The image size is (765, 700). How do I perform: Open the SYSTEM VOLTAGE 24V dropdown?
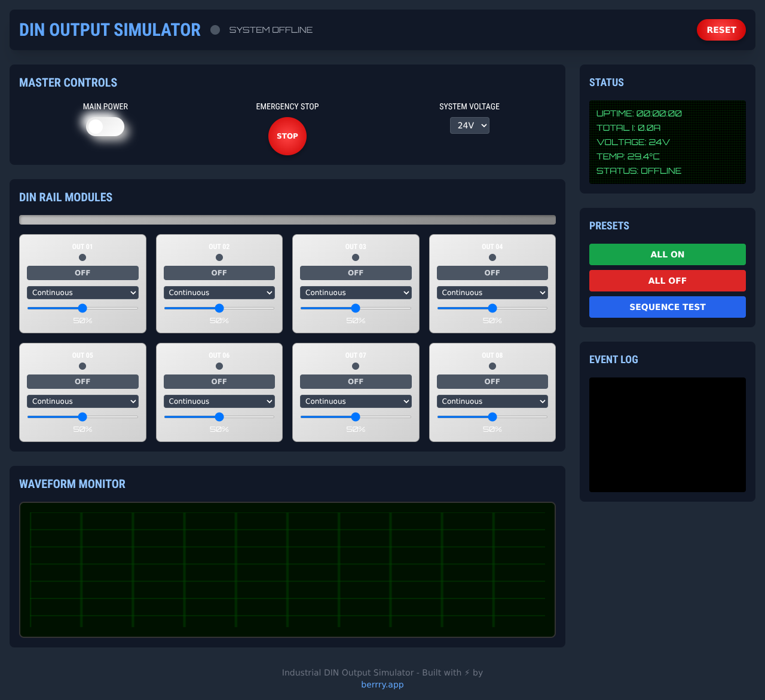pyautogui.click(x=469, y=125)
